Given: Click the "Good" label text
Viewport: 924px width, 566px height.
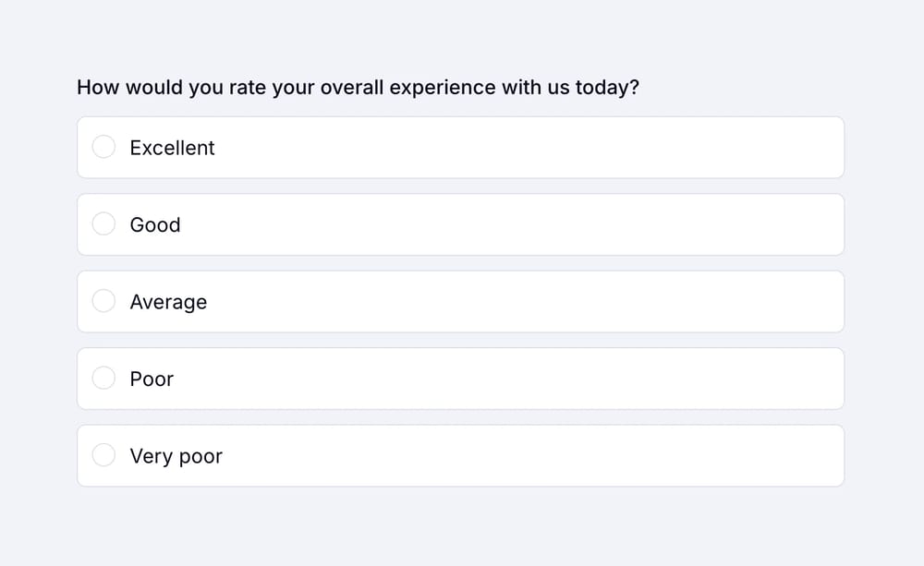Looking at the screenshot, I should tap(155, 224).
